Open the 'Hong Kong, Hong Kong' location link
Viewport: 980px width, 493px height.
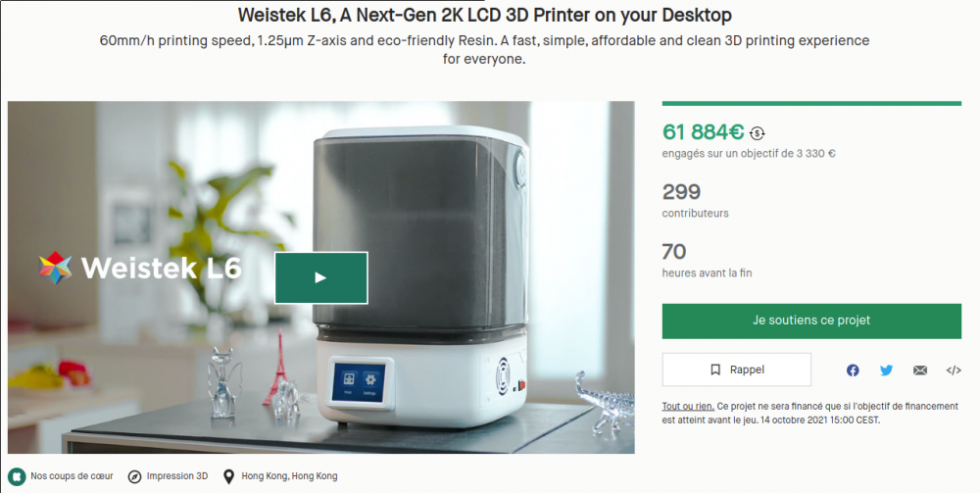(x=289, y=476)
